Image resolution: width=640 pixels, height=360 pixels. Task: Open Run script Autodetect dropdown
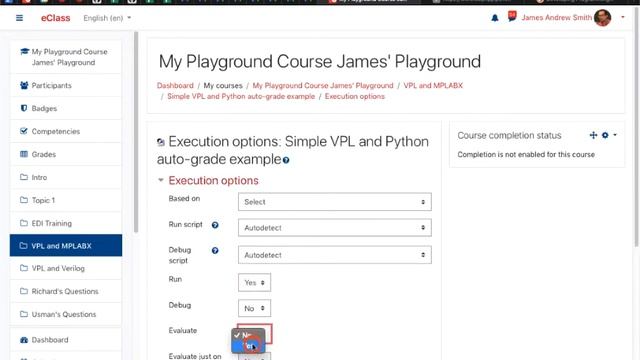tap(334, 227)
